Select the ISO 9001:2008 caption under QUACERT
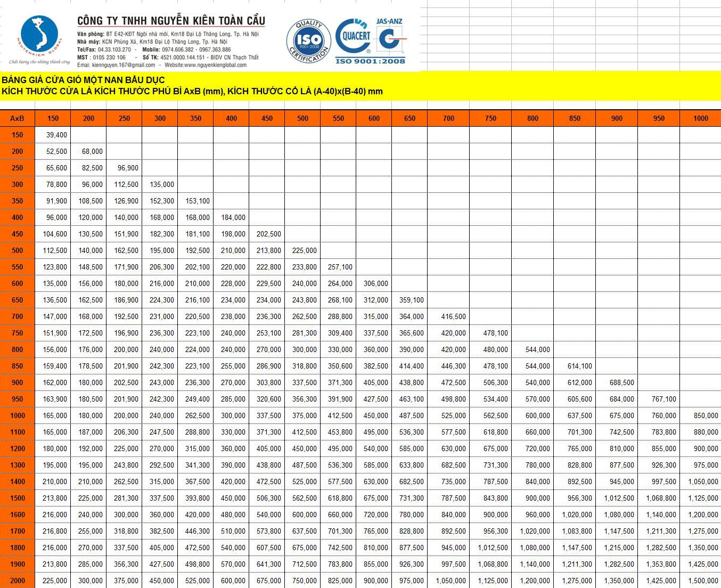Viewport: 721px width, 588px height. coord(370,61)
